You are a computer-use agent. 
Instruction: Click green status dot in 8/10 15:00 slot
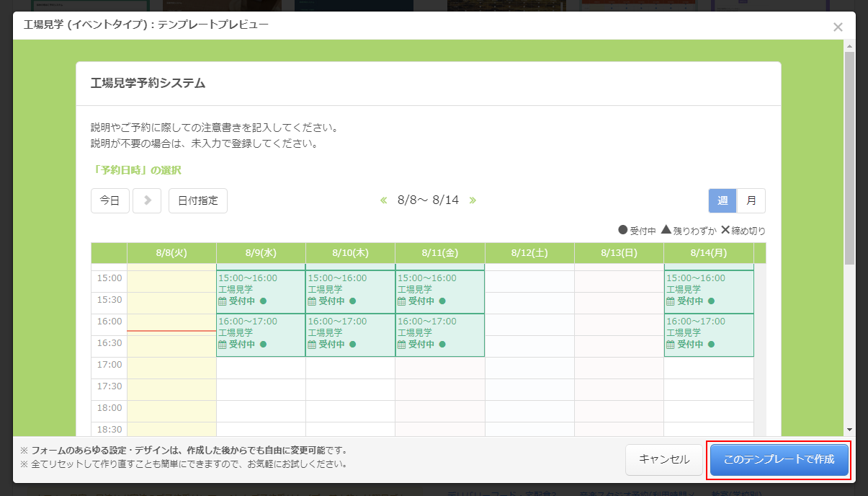click(x=353, y=301)
